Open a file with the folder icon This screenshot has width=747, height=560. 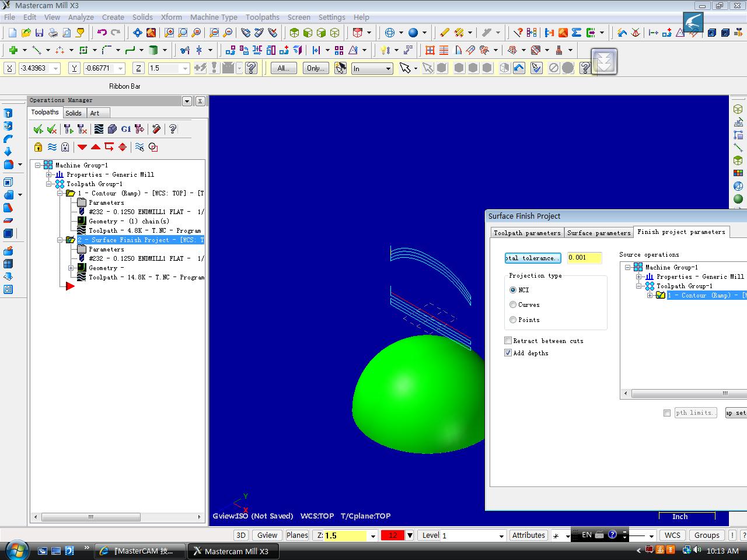point(26,33)
